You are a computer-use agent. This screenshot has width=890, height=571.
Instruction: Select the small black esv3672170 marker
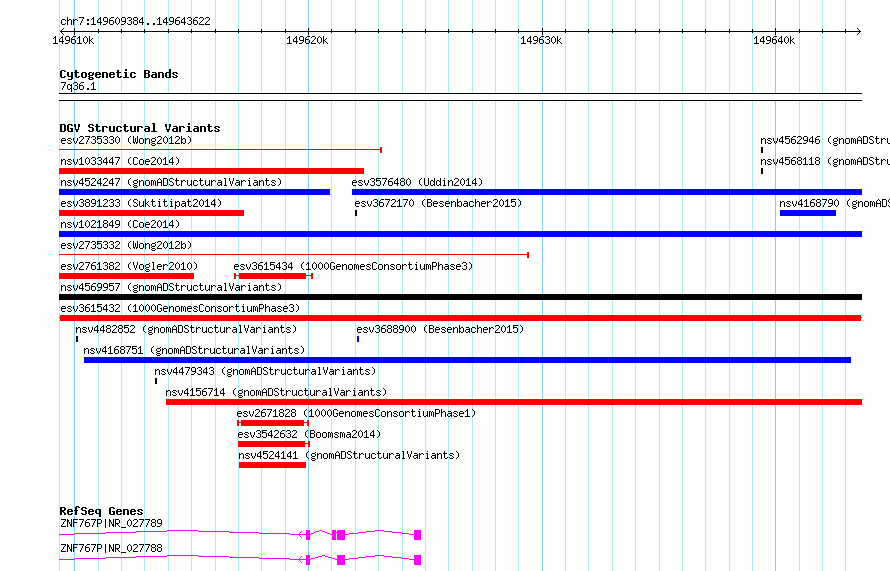pos(356,213)
